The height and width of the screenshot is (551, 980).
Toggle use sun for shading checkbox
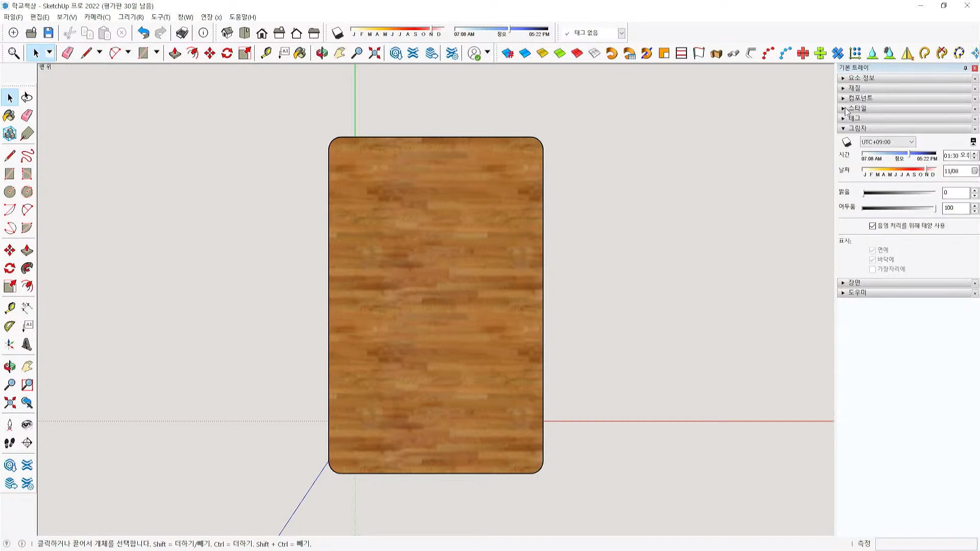[872, 226]
